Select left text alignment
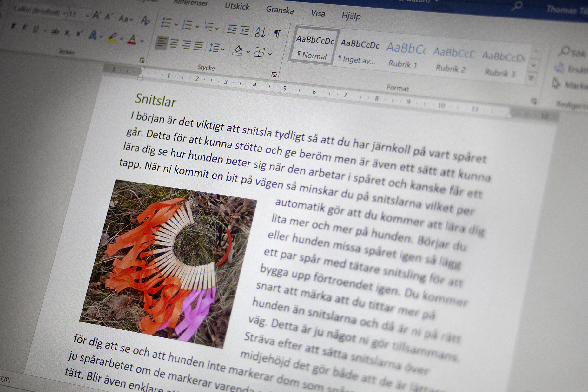The height and width of the screenshot is (392, 588). [162, 43]
